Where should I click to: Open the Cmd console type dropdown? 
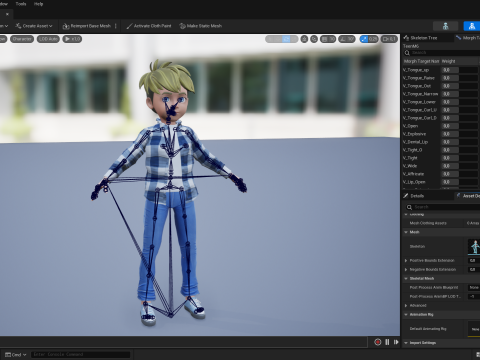[x=15, y=355]
